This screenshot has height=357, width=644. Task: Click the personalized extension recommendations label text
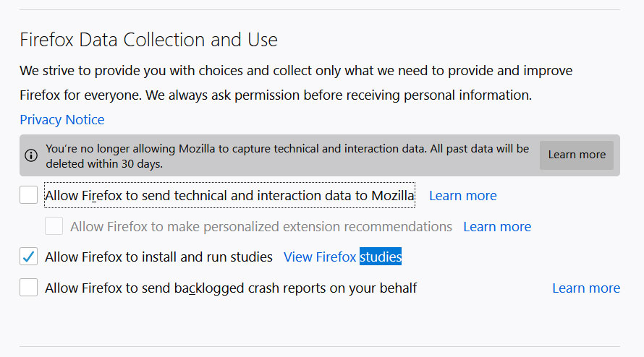click(x=261, y=226)
